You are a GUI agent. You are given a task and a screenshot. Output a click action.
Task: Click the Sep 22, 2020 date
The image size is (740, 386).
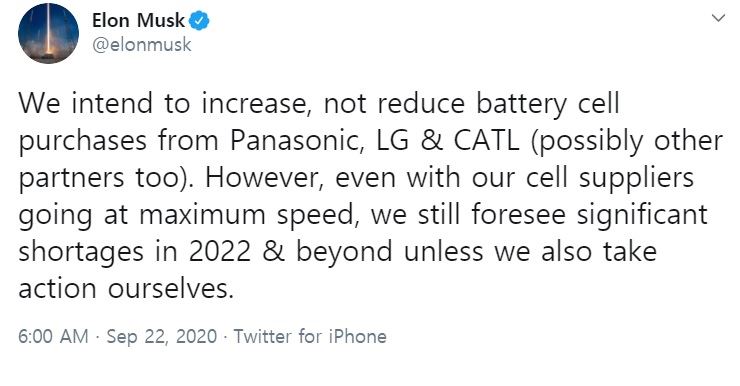point(161,336)
